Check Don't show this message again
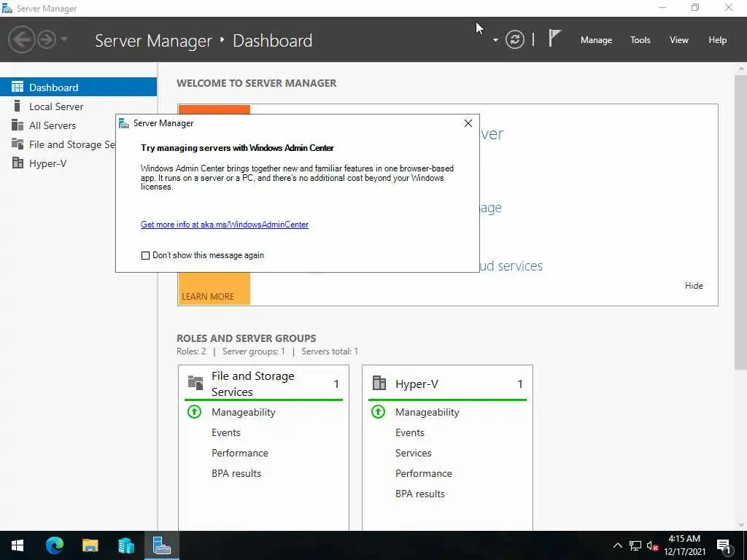 [x=145, y=256]
